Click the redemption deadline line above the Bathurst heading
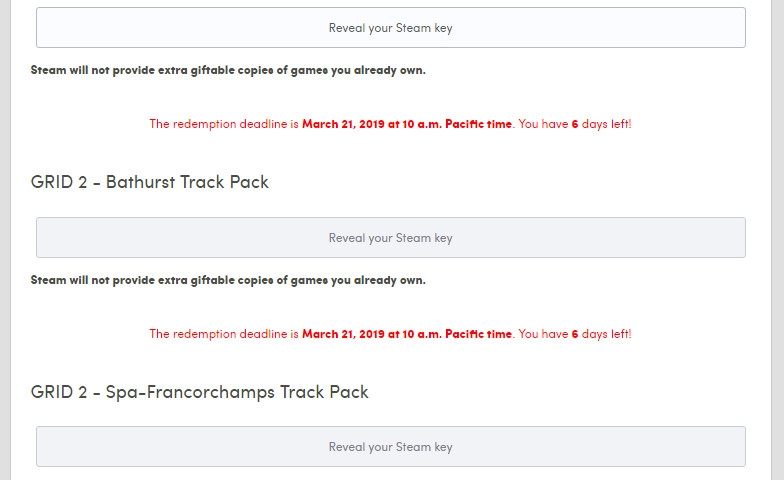 (390, 124)
